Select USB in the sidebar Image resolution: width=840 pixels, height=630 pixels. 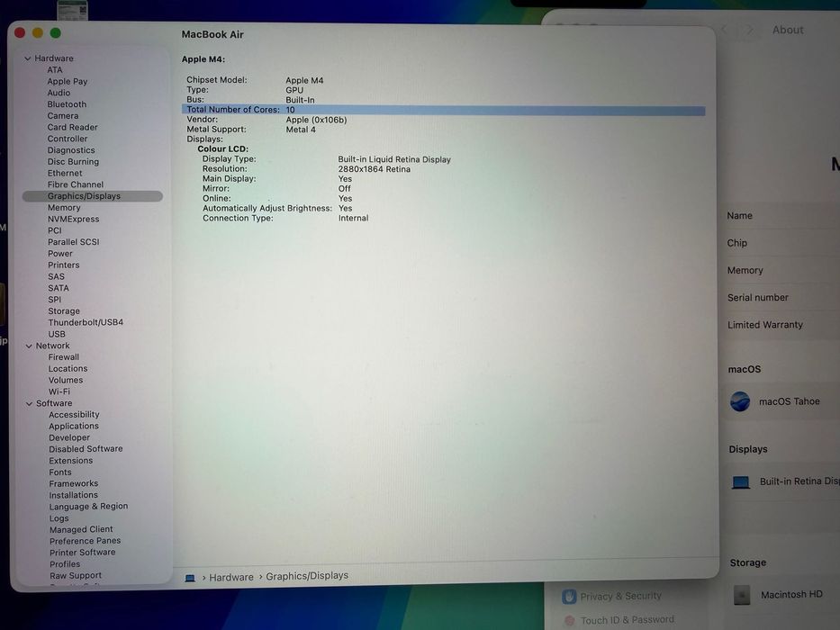(x=57, y=334)
